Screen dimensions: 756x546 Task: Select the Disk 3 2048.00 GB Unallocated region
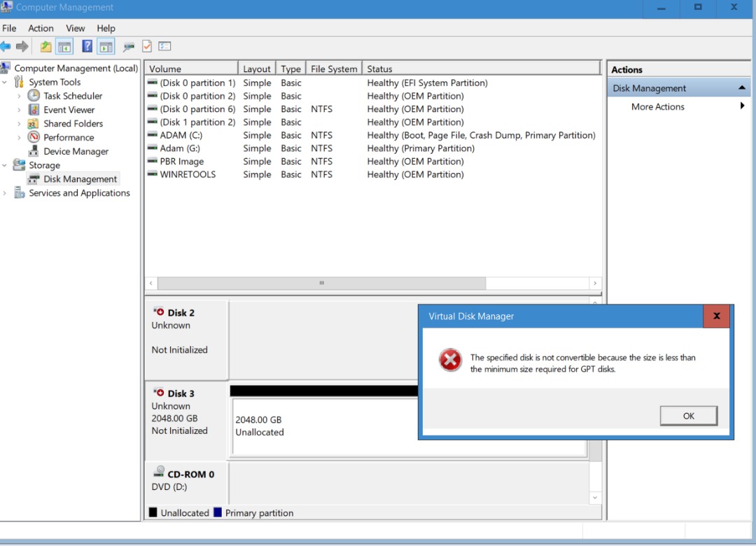(x=325, y=426)
